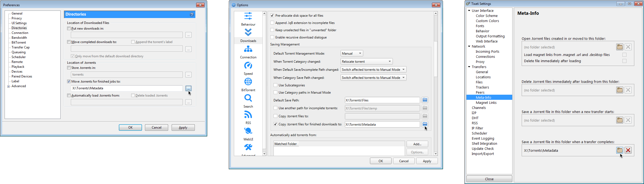The height and width of the screenshot is (184, 644).
Task: Select the Connection network icon in Options
Action: point(248,49)
